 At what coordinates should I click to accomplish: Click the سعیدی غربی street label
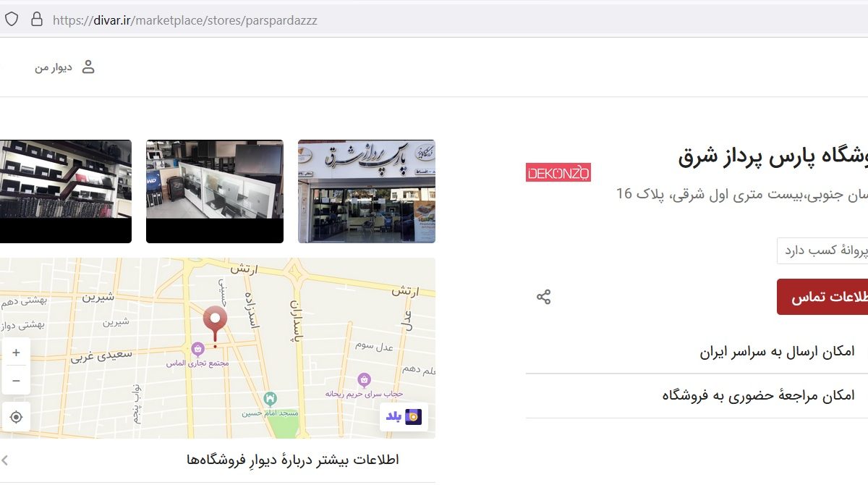tap(101, 355)
